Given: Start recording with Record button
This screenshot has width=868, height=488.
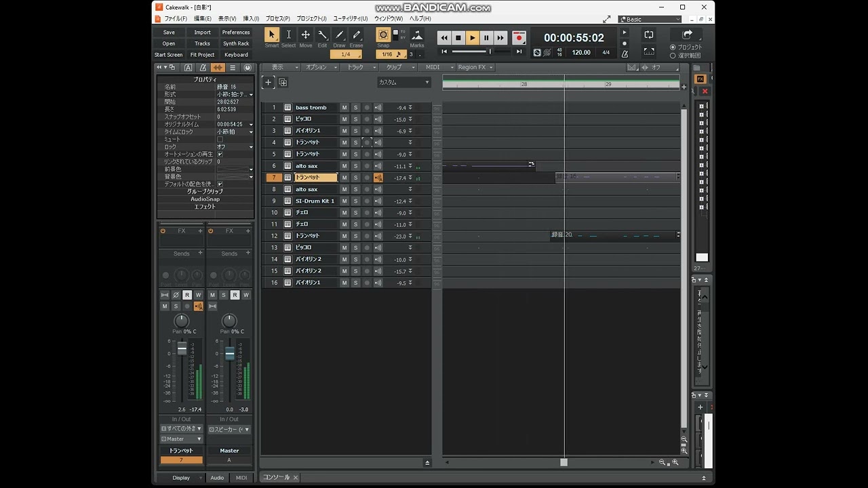Looking at the screenshot, I should tap(519, 38).
